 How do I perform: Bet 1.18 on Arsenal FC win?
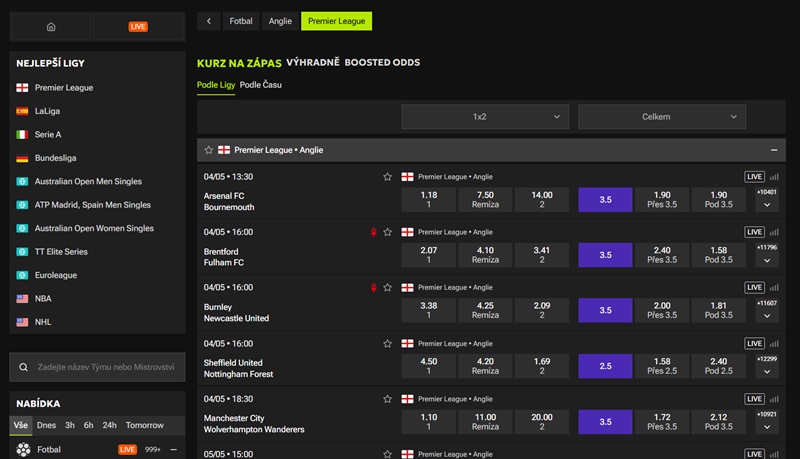coord(429,199)
